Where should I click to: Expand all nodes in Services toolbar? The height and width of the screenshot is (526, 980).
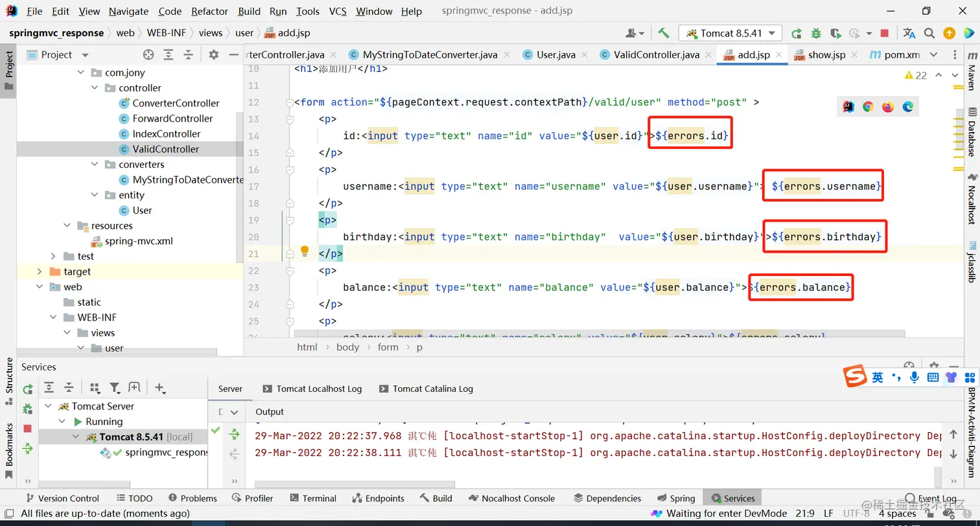(49, 387)
